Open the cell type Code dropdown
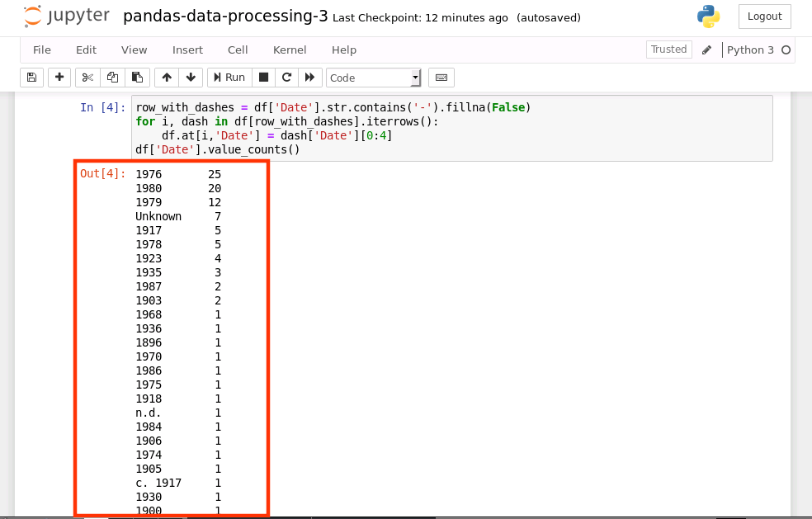This screenshot has width=812, height=519. 373,78
